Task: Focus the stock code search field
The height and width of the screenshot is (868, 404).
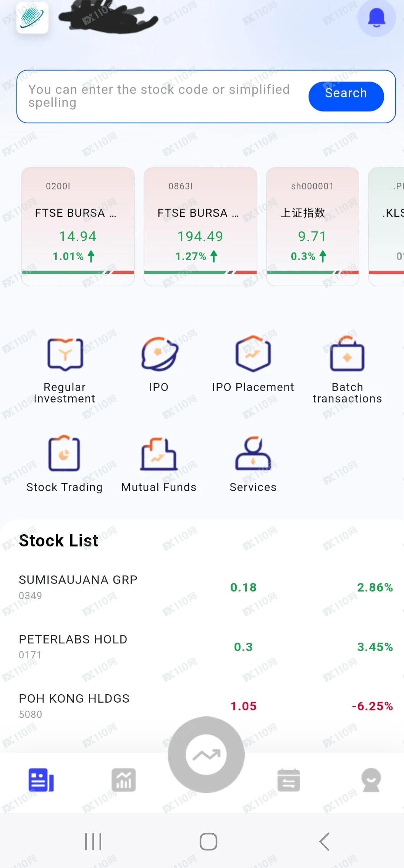Action: (160, 96)
